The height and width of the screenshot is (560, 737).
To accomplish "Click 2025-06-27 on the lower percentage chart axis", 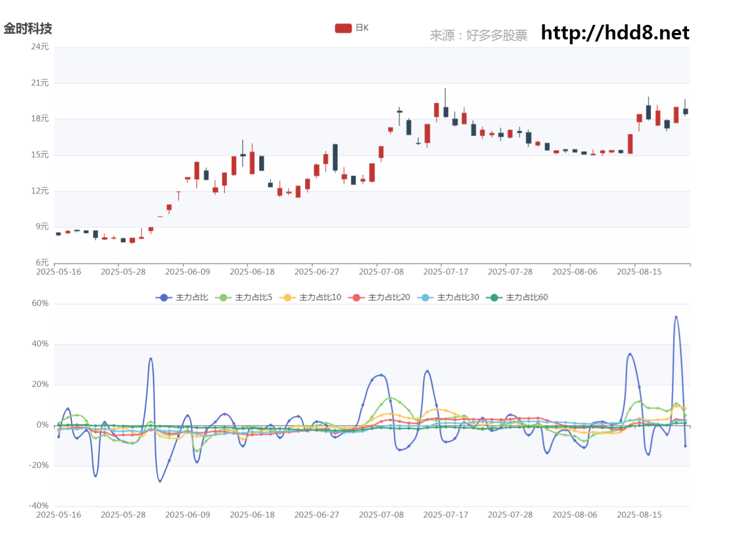I will click(x=316, y=515).
